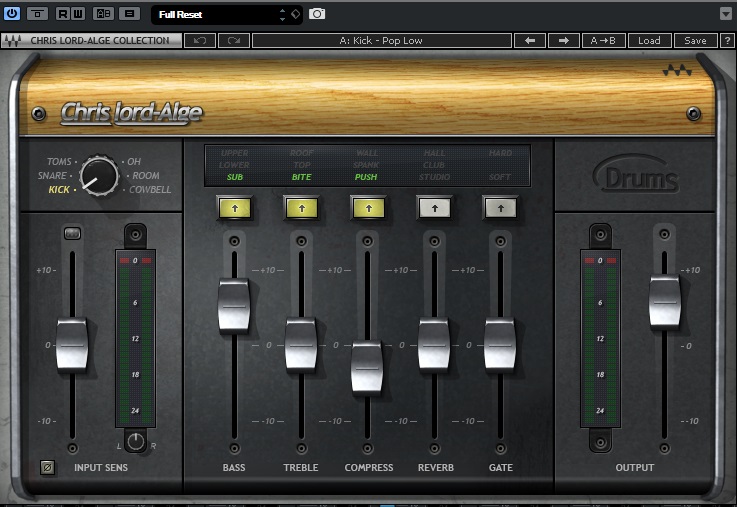This screenshot has height=507, width=737.
Task: Go to previous preset arrow
Action: coord(530,40)
